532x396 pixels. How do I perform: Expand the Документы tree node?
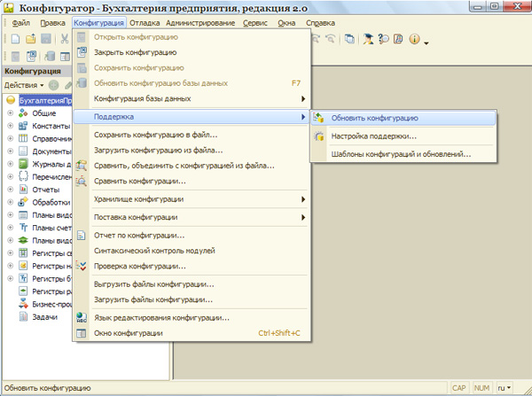pos(10,151)
